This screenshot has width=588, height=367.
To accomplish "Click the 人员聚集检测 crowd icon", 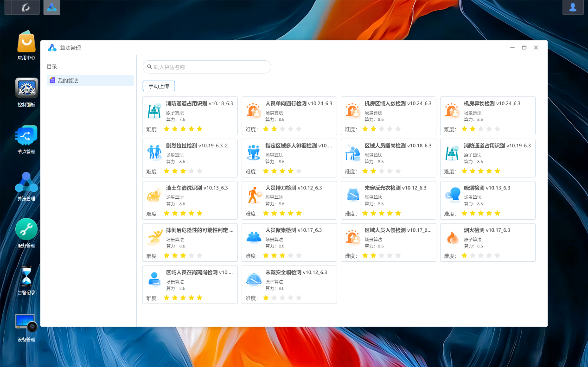I will tap(254, 237).
